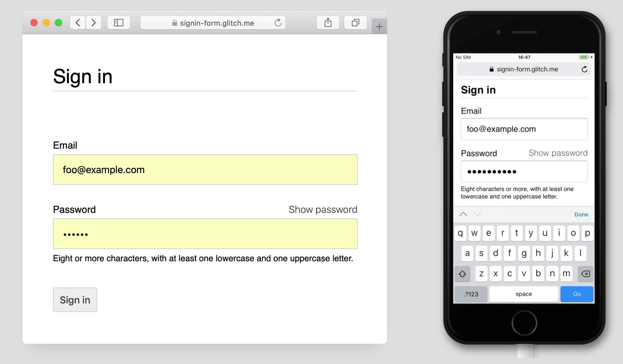Click the Password input field
623x364 pixels.
206,234
